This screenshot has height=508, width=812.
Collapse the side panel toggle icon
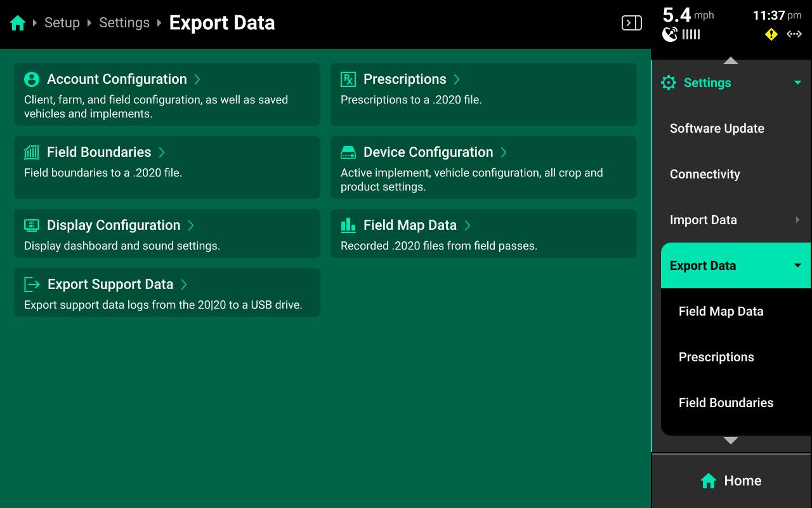coord(632,23)
